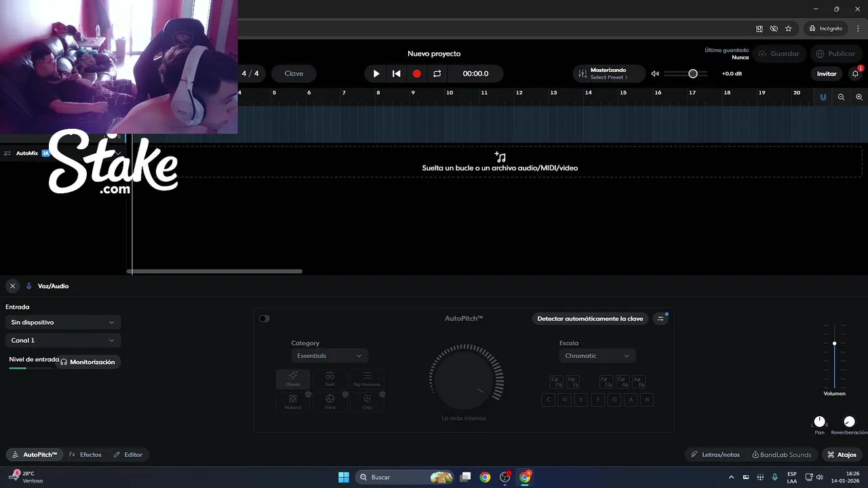Toggle the A note key
Viewport: 868px width, 488px height.
point(631,400)
